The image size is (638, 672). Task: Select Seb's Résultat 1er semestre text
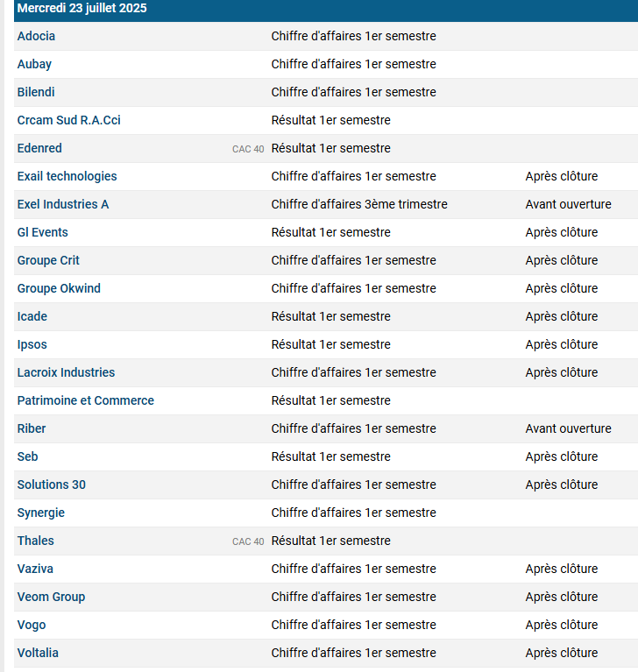pyautogui.click(x=331, y=456)
